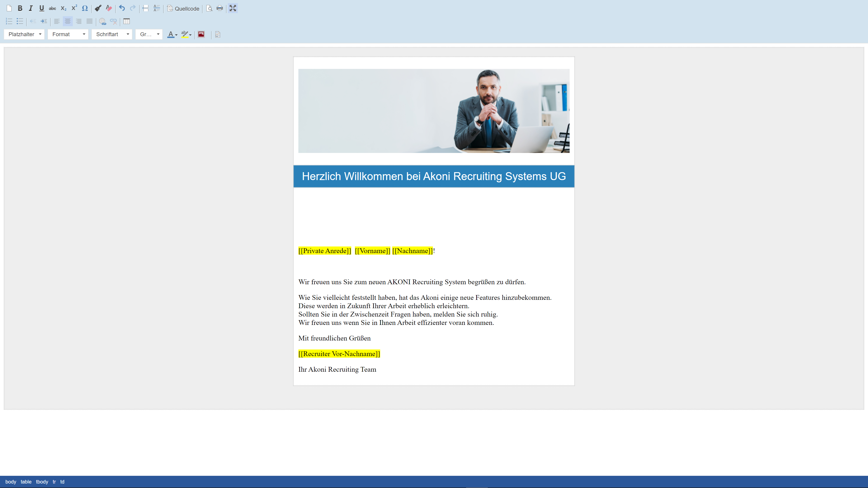Viewport: 868px width, 488px height.
Task: Open the document preview
Action: pyautogui.click(x=209, y=8)
